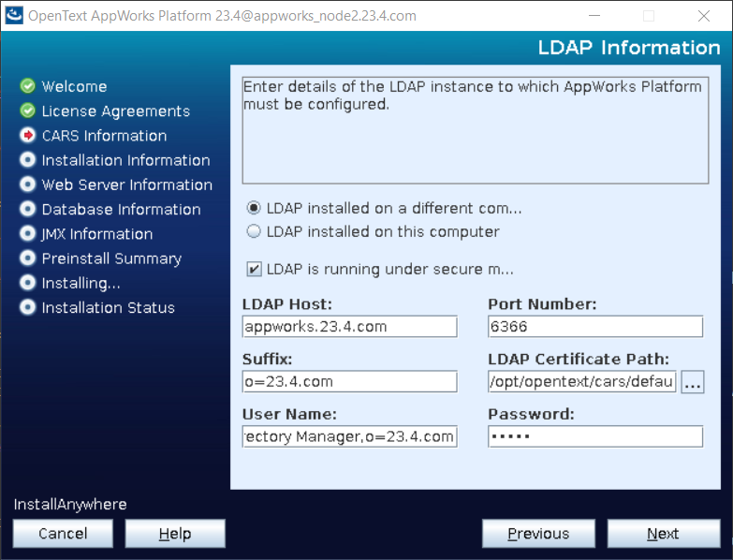Click the step icon beside Installation Information
The width and height of the screenshot is (733, 560).
(27, 160)
